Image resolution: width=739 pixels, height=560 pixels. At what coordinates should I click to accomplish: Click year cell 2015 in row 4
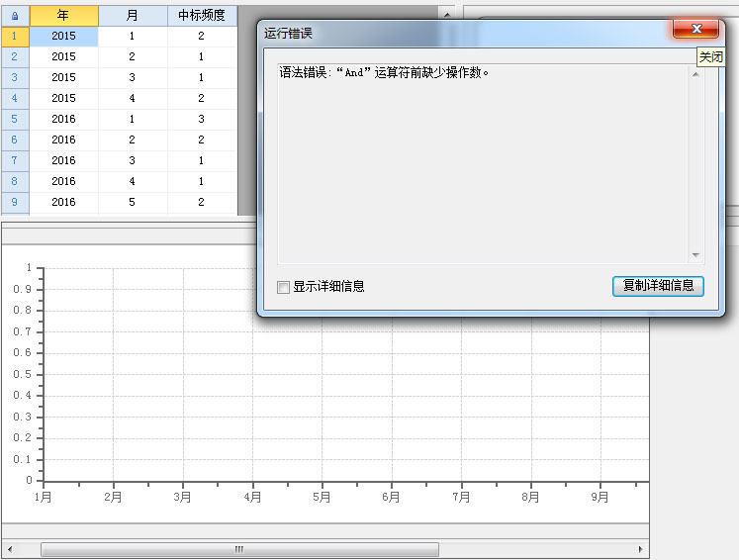pos(63,99)
